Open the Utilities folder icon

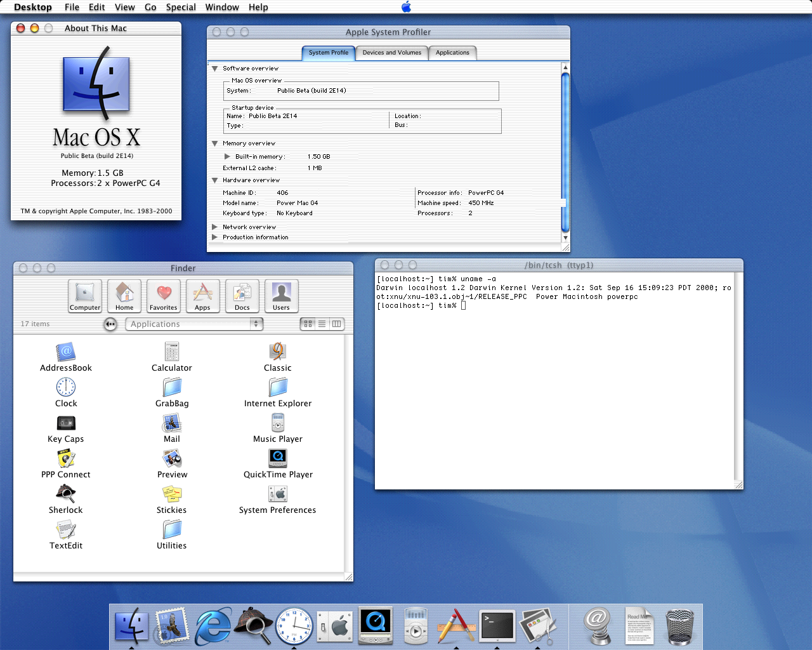[172, 529]
